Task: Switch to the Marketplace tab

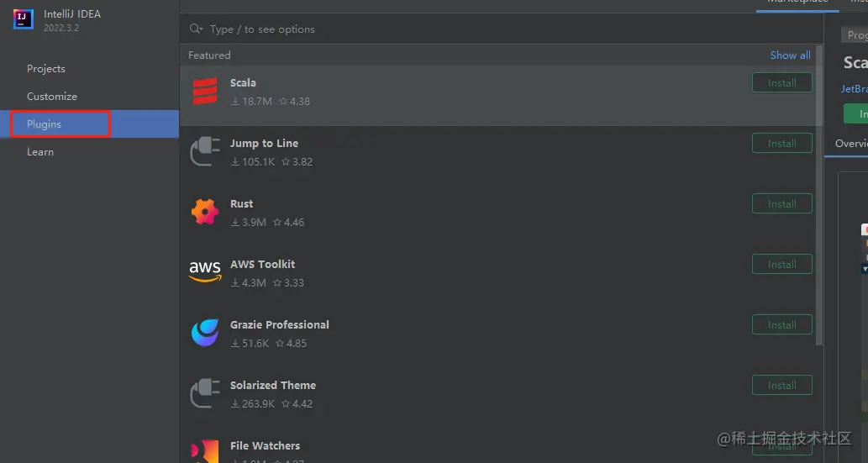Action: point(797,3)
